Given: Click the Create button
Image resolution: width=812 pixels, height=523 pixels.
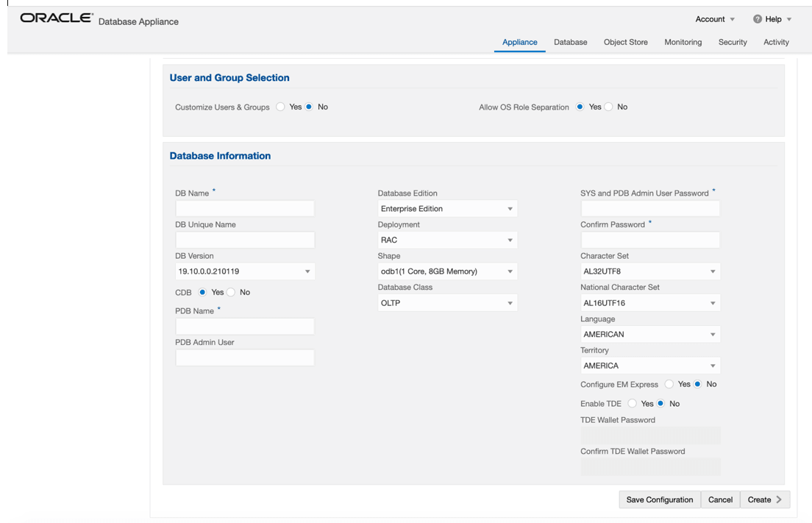Looking at the screenshot, I should (x=764, y=499).
